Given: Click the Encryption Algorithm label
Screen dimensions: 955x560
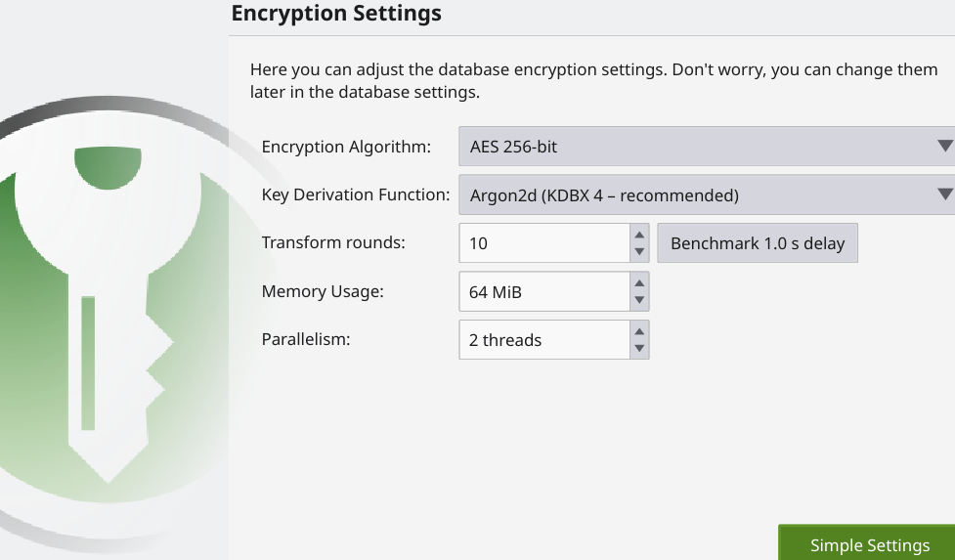Looking at the screenshot, I should click(346, 148).
